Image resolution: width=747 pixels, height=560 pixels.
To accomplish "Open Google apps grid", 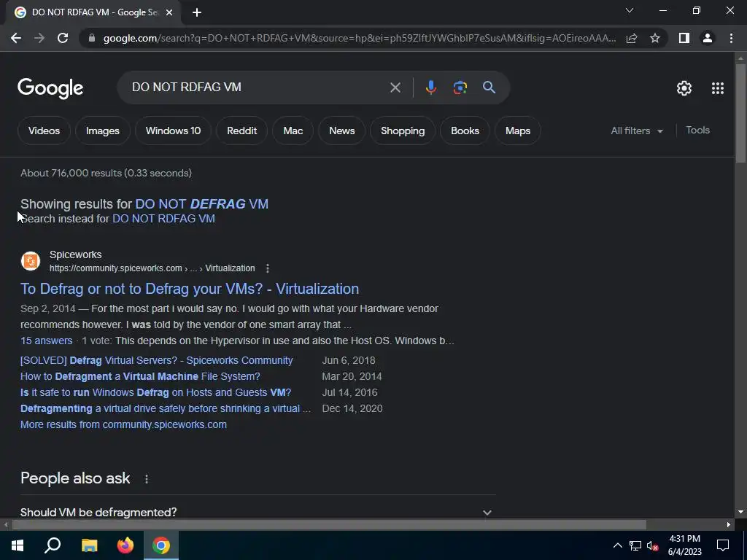I will point(718,88).
